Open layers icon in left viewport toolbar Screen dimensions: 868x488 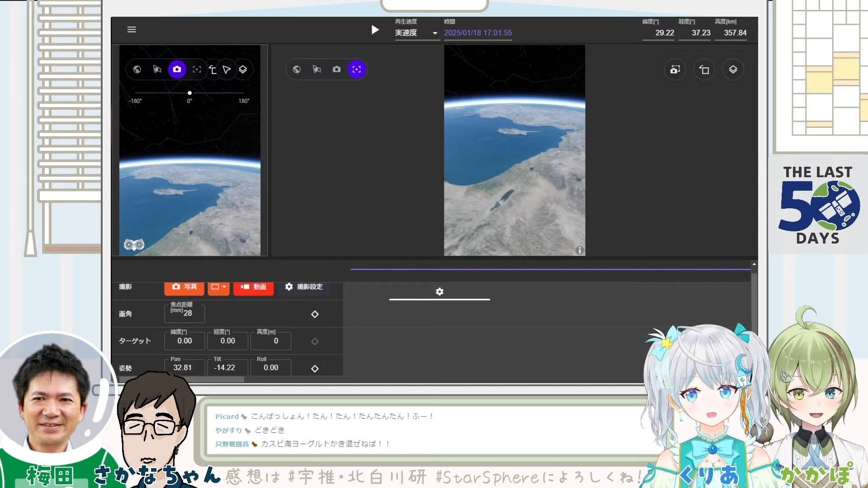click(243, 69)
